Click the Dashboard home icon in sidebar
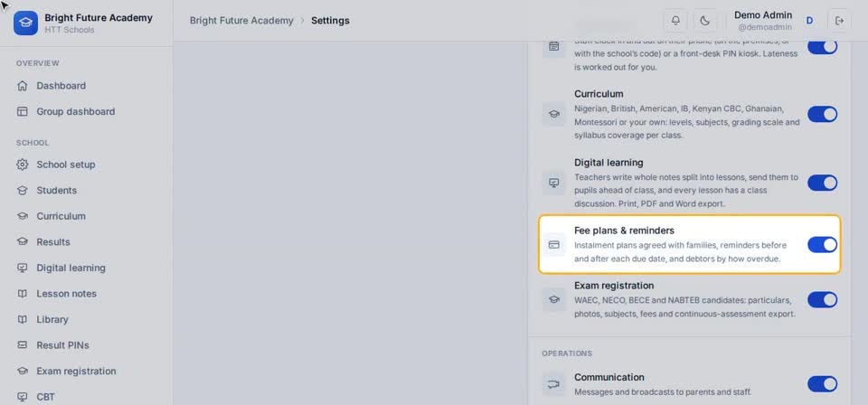This screenshot has height=405, width=868. tap(22, 86)
